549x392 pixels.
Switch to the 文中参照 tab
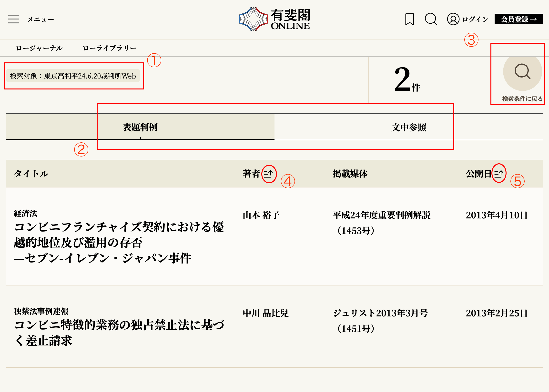pyautogui.click(x=409, y=127)
